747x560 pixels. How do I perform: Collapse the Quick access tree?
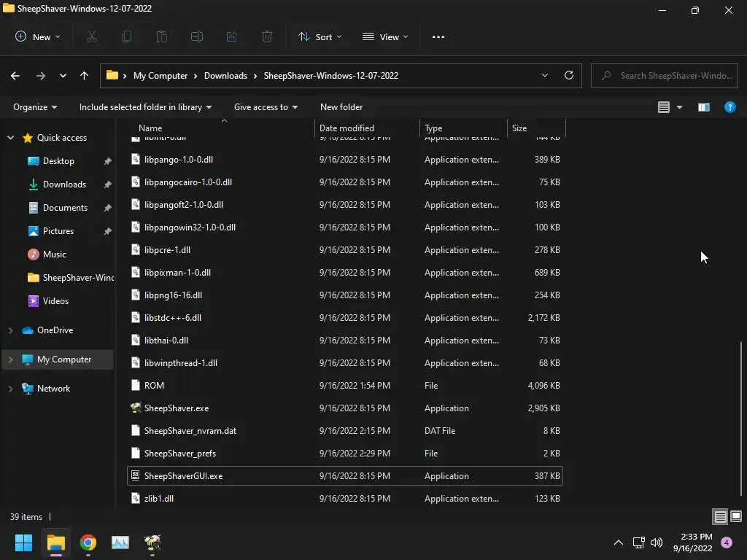10,138
